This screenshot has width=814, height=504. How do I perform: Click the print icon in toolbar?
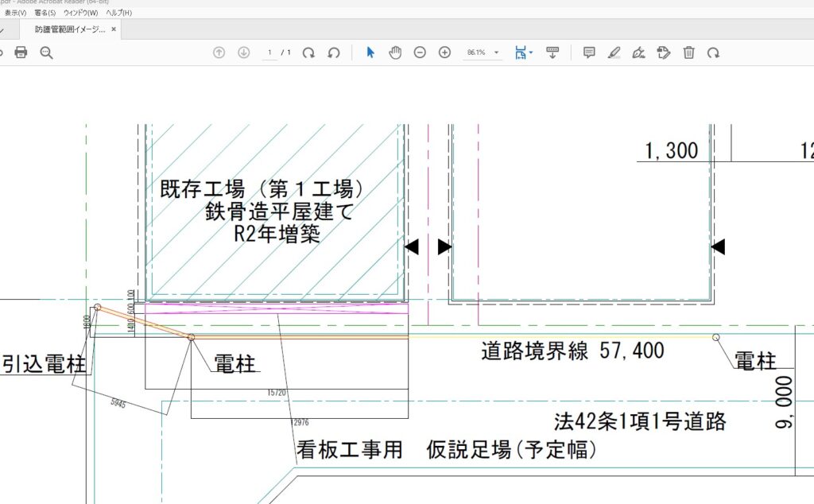pyautogui.click(x=21, y=52)
